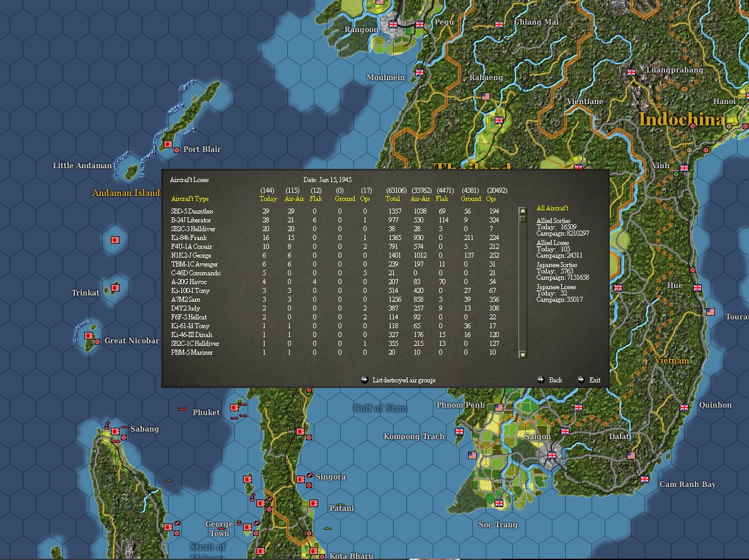Sort by the Total column header
749x560 pixels.
tap(392, 199)
